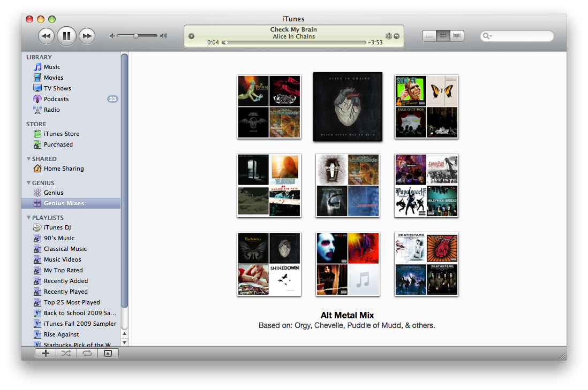The width and height of the screenshot is (588, 390).
Task: Select TV Shows in the sidebar
Action: point(71,88)
